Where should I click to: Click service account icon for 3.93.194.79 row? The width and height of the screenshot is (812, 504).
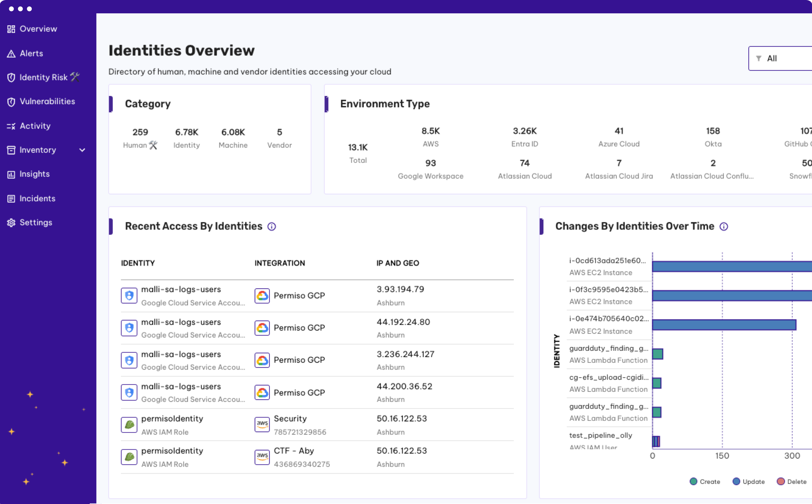(129, 296)
